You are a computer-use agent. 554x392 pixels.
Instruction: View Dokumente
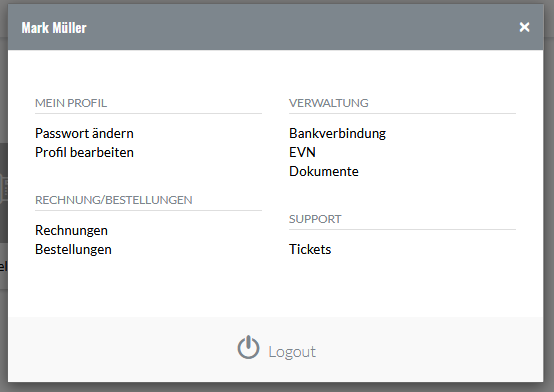tap(324, 172)
